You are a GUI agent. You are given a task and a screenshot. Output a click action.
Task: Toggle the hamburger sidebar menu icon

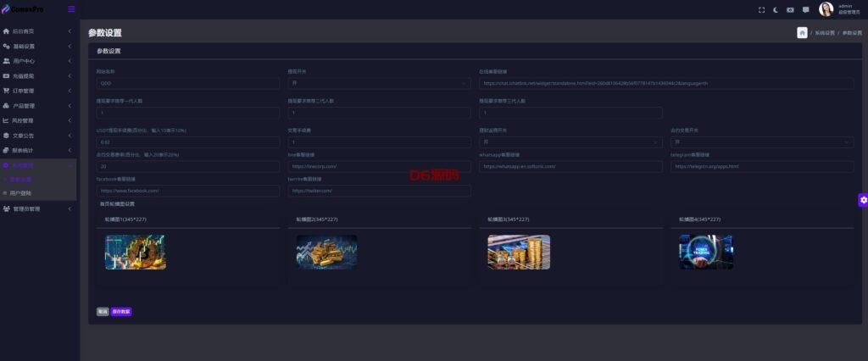tap(71, 9)
